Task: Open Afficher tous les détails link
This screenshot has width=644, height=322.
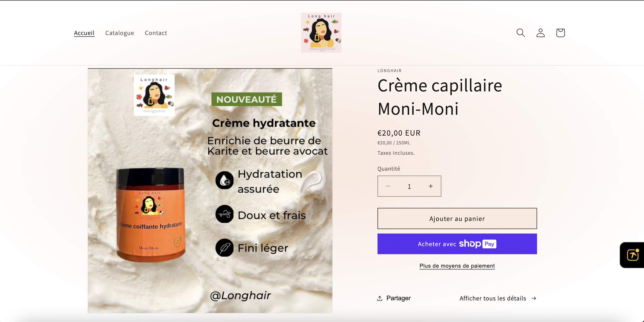Action: [498, 298]
